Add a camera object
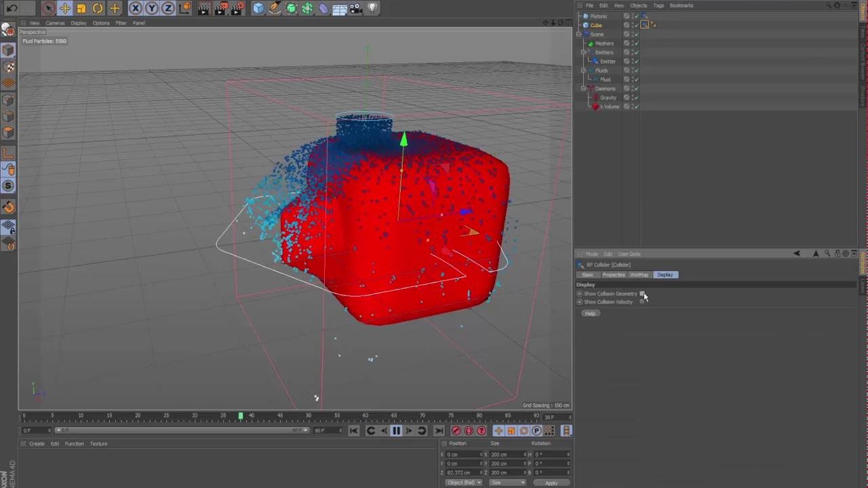 click(x=356, y=8)
